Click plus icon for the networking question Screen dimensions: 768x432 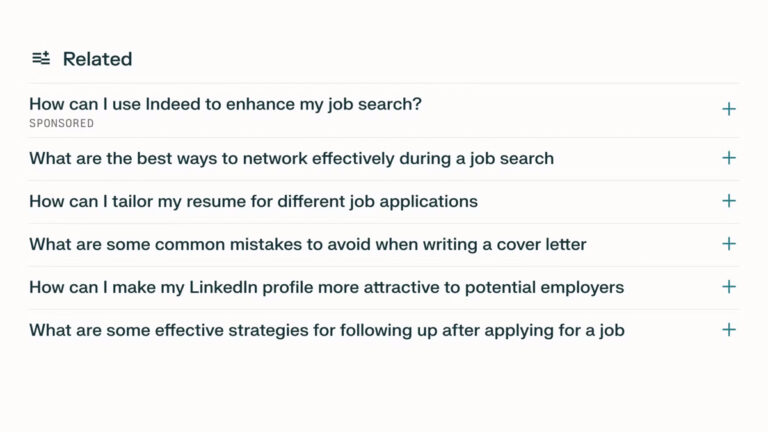click(729, 158)
